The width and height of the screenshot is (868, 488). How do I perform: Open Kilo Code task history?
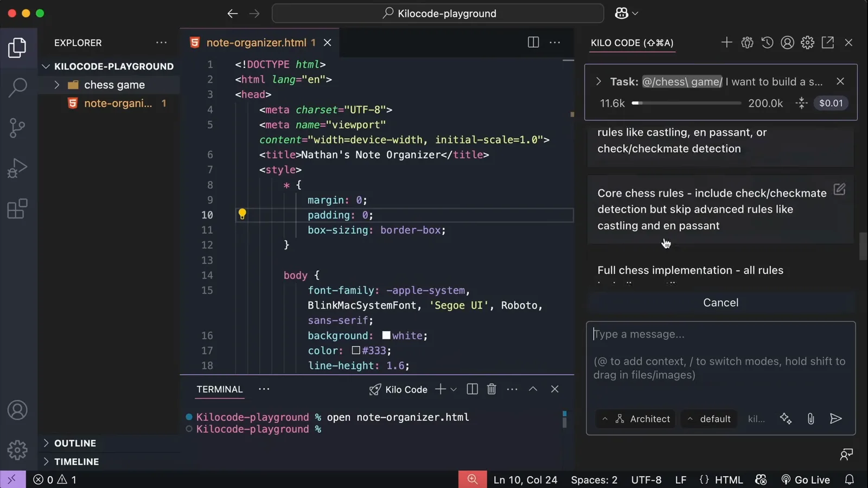click(767, 42)
